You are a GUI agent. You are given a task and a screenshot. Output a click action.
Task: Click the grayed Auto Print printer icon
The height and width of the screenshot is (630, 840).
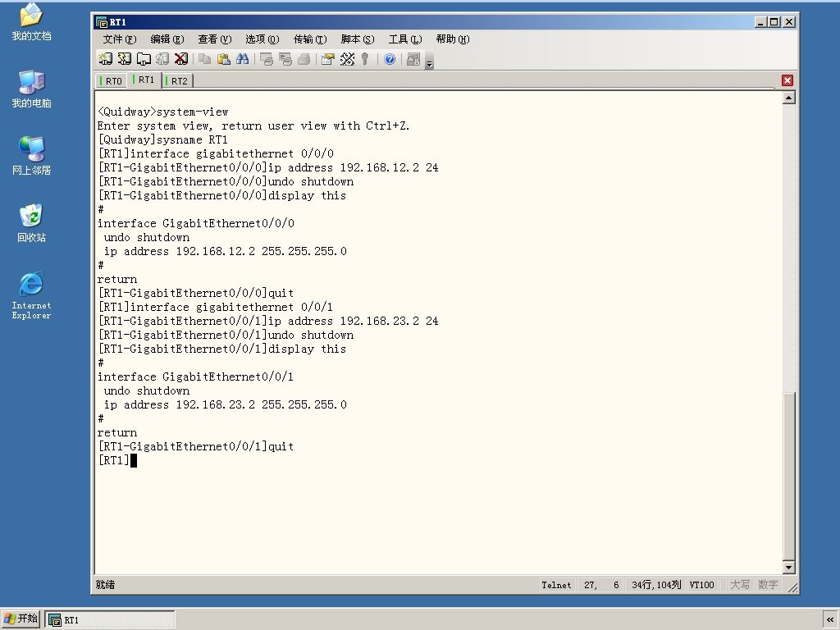tap(304, 59)
